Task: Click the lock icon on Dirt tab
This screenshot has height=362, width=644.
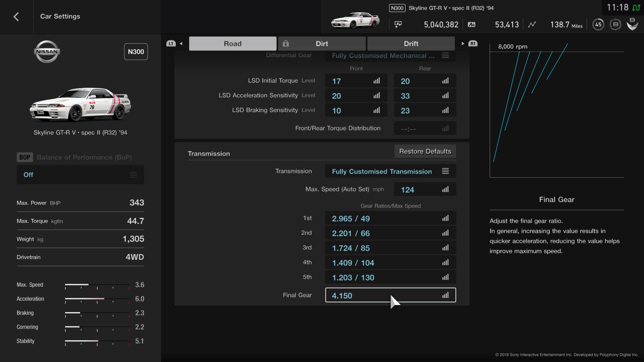Action: (286, 44)
